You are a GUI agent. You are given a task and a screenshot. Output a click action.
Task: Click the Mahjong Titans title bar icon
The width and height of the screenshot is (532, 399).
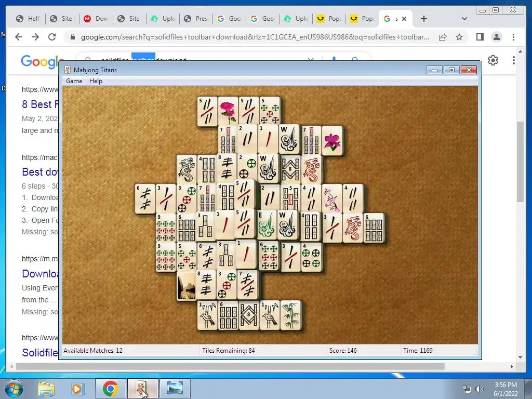[68, 70]
